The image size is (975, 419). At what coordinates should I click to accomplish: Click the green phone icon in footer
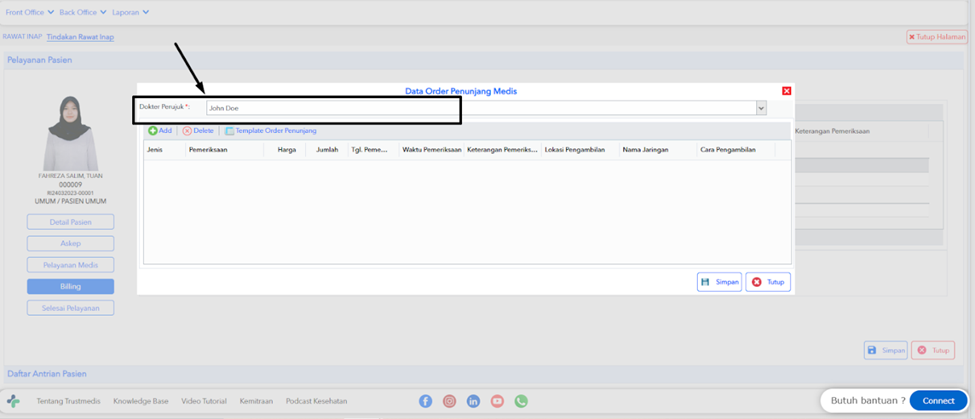tap(521, 401)
